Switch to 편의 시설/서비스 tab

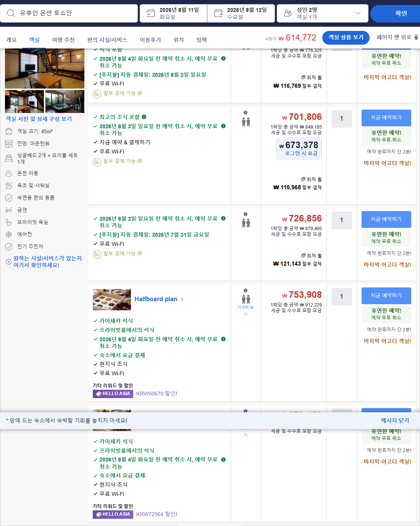[x=107, y=40]
